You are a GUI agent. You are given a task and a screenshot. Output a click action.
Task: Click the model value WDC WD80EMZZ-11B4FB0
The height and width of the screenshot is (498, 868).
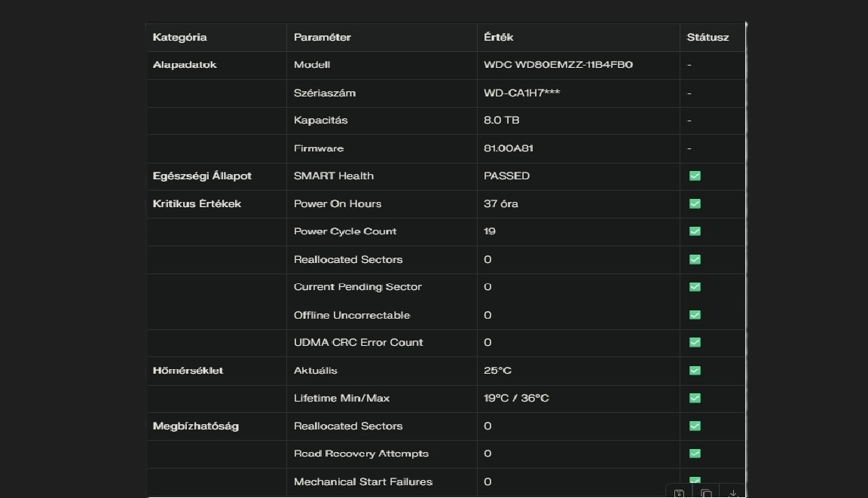(x=558, y=65)
